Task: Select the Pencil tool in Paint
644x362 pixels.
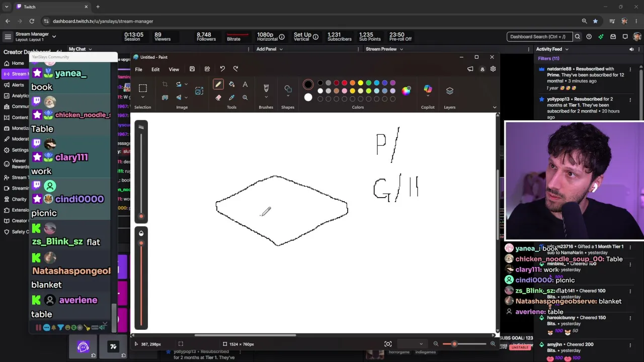Action: 218,84
